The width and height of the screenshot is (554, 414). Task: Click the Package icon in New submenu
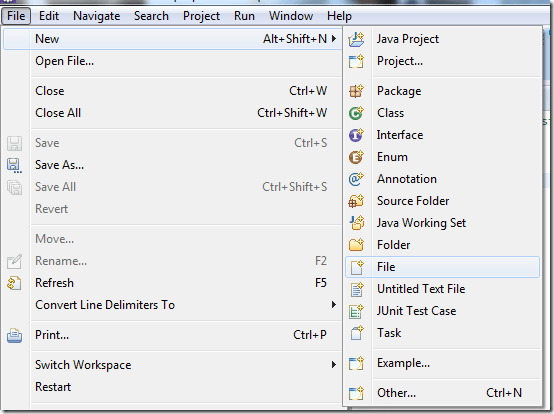point(356,91)
